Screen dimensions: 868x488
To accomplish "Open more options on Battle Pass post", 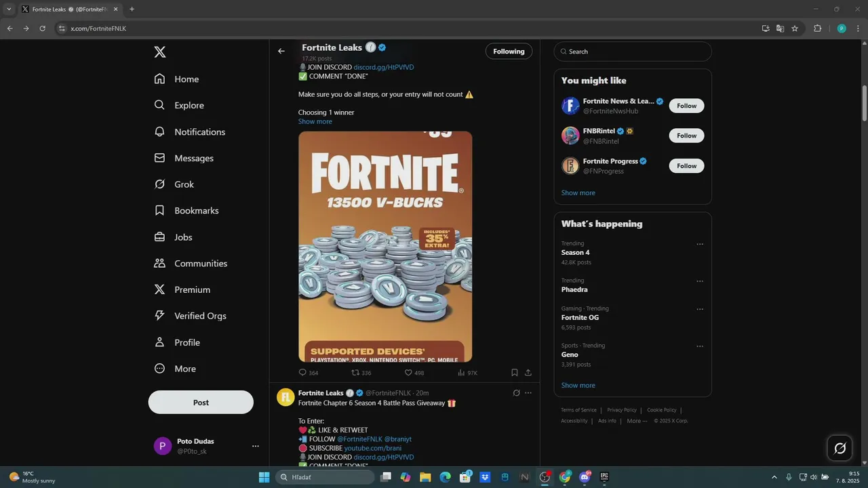I will click(528, 393).
